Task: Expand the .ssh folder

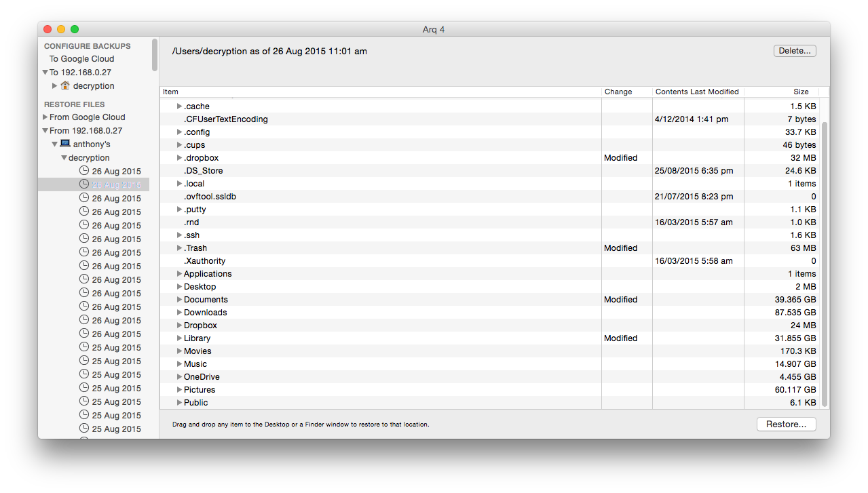Action: click(x=180, y=235)
